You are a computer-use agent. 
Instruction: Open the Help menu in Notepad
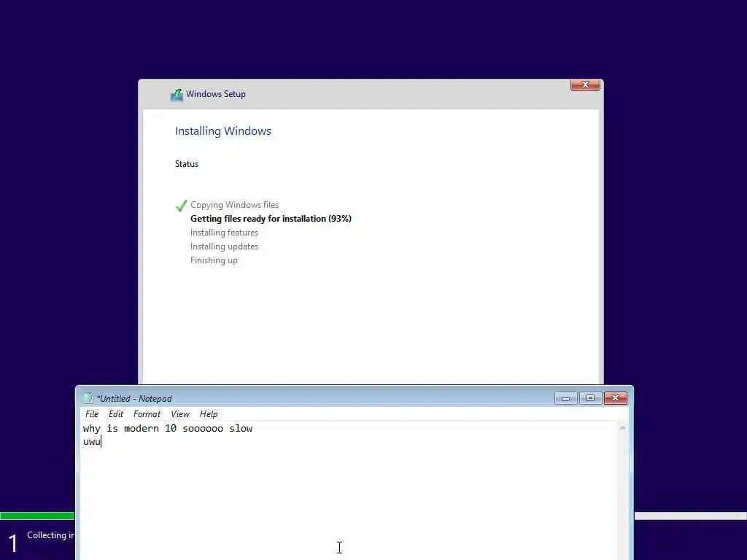tap(209, 414)
